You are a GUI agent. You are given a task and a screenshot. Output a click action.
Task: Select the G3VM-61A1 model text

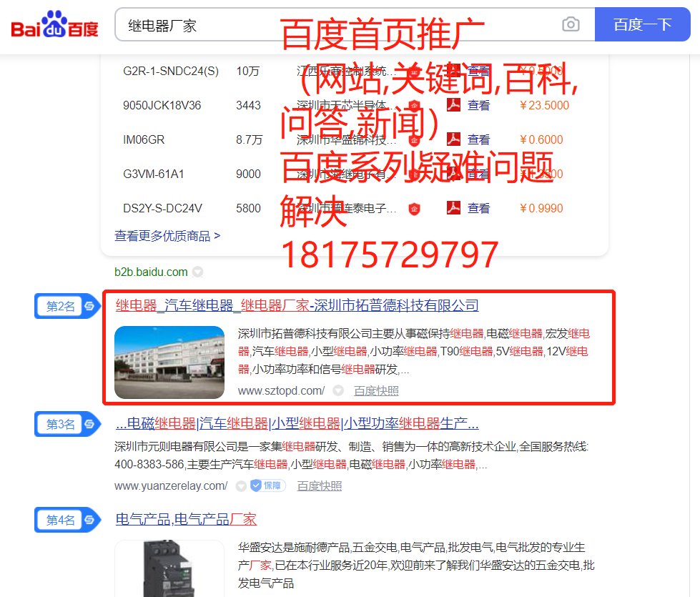[x=154, y=174]
